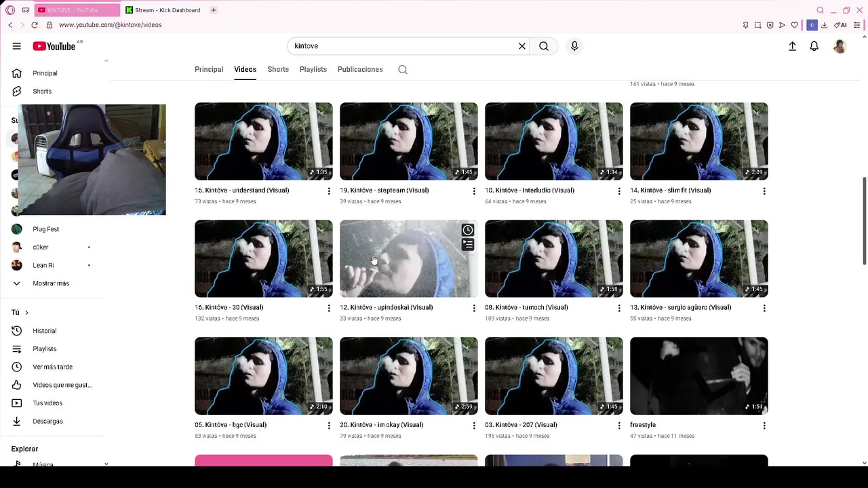Image resolution: width=868 pixels, height=488 pixels.
Task: Open Opera's AI tools button
Action: 840,25
